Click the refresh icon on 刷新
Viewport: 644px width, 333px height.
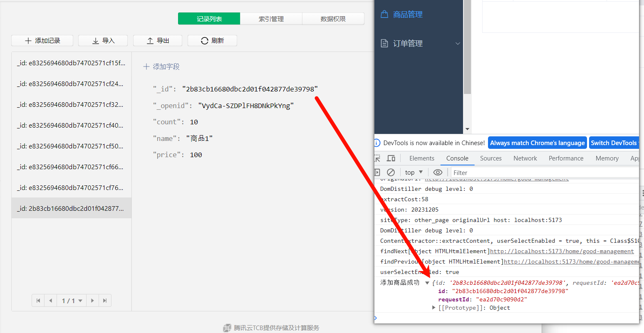click(204, 41)
